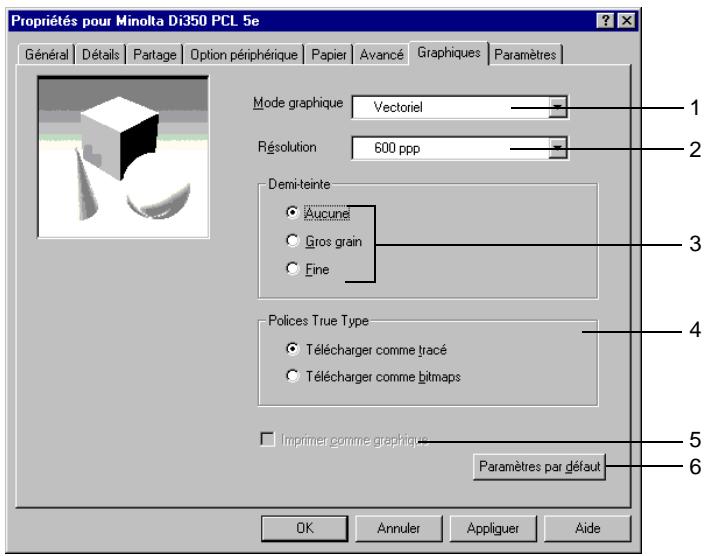Screen dimensions: 706x556
Task: Click the Résolution label
Action: click(x=287, y=147)
